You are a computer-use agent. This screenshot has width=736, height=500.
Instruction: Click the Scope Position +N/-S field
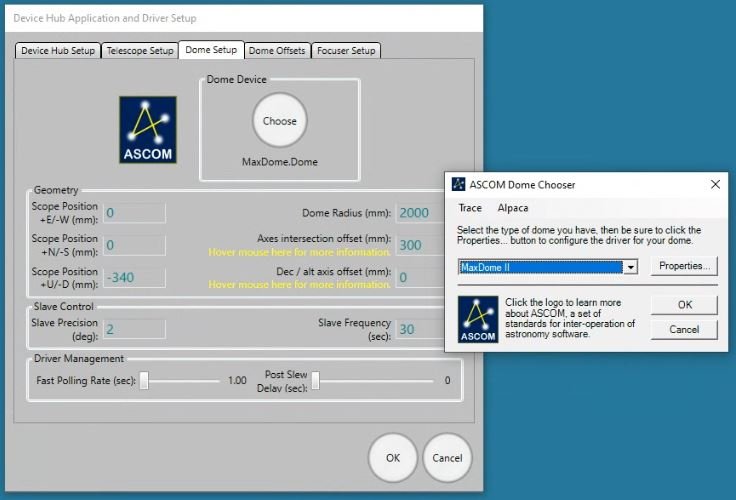point(134,245)
